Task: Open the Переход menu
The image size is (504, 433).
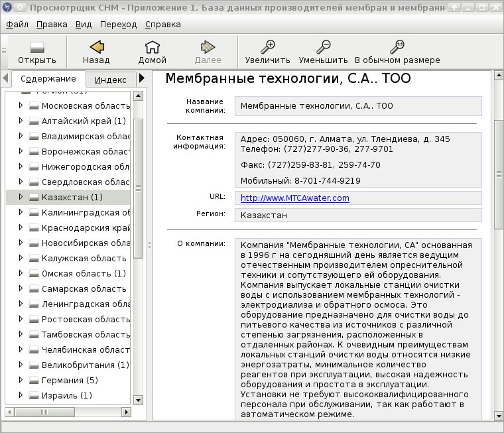Action: click(x=118, y=25)
